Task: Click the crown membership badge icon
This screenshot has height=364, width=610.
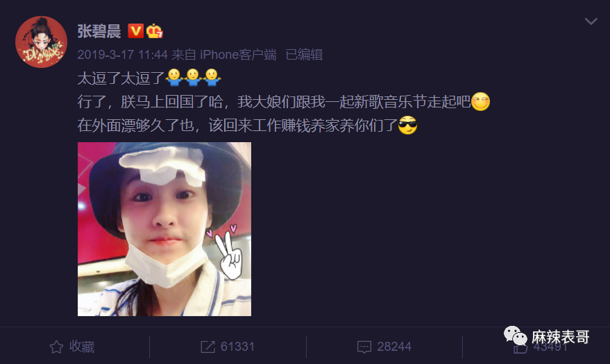Action: 155,31
